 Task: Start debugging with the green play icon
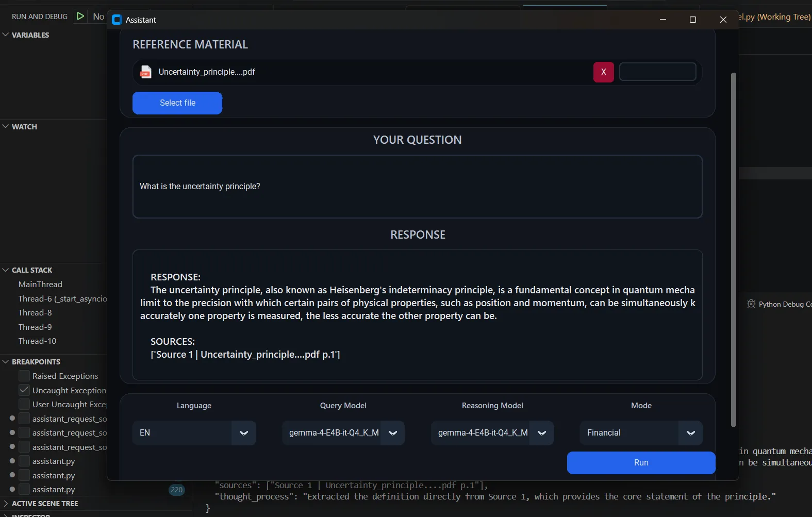coord(80,16)
